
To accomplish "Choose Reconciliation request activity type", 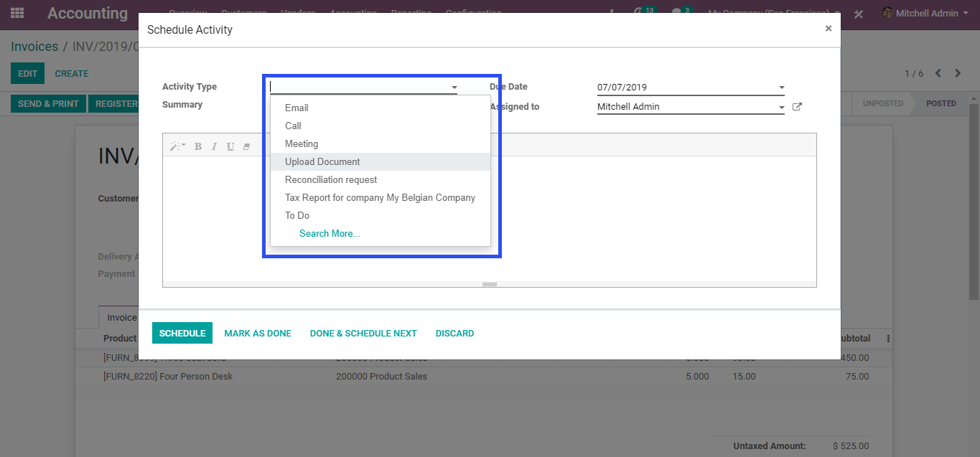I will [331, 180].
